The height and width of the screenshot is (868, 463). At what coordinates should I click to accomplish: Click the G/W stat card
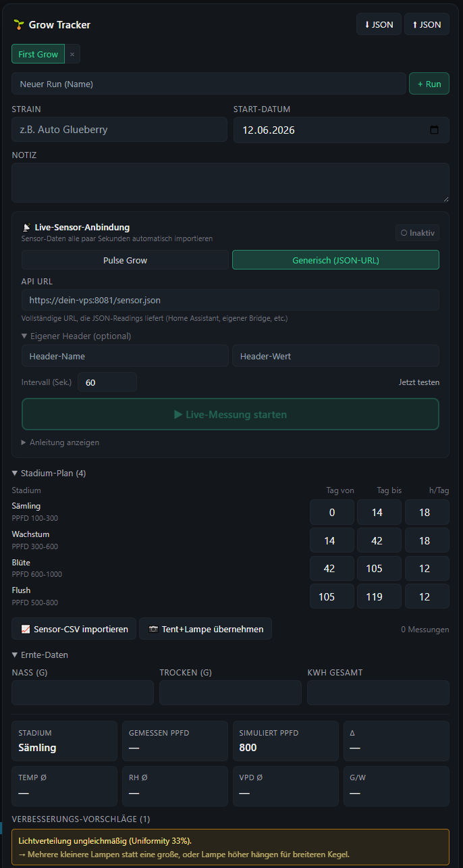coord(396,786)
